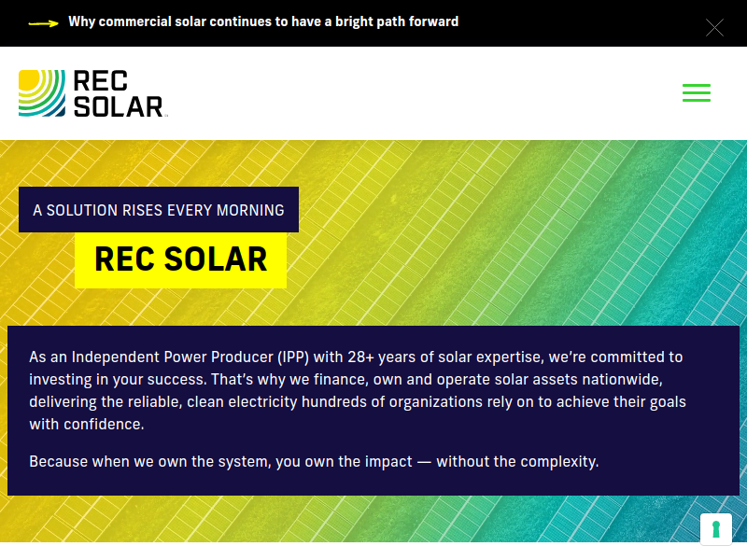747x560 pixels.
Task: Click the paragraph starting 'As an Independent Power Producer'
Action: coord(356,390)
